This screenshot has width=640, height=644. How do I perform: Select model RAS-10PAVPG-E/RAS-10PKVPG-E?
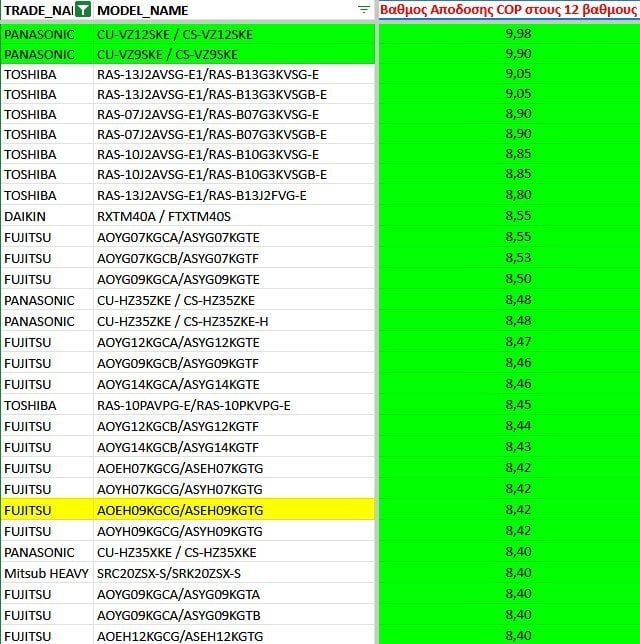(193, 406)
